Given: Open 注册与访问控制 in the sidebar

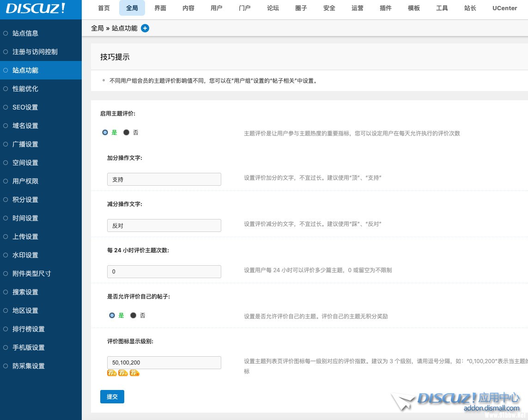Looking at the screenshot, I should (x=35, y=52).
